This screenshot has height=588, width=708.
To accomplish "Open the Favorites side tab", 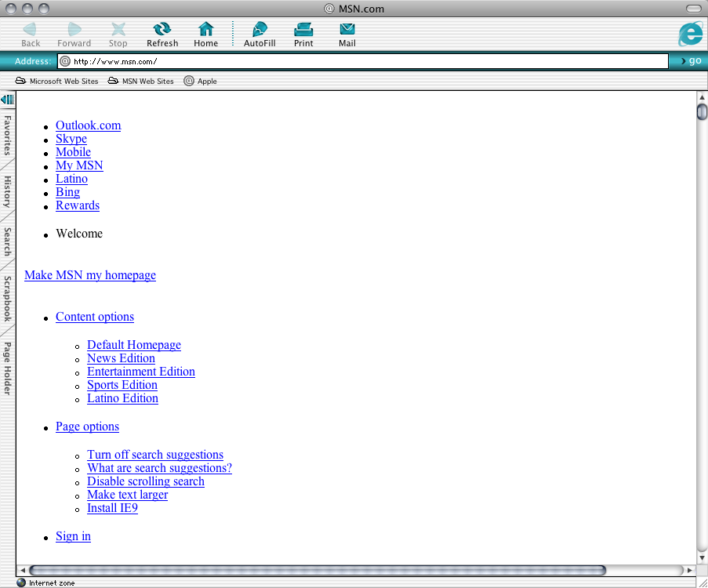I will 7,135.
